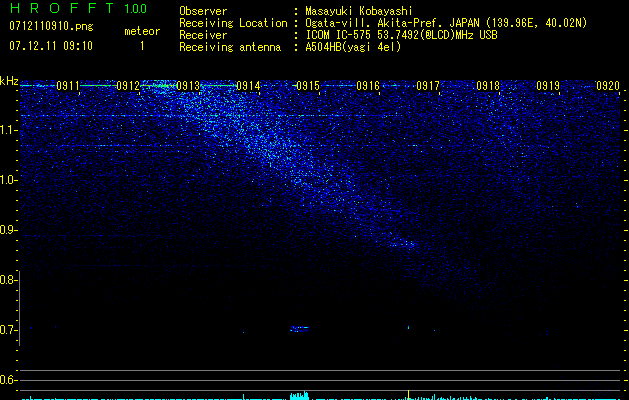Click the 0920 time marker
The image size is (629, 400).
[608, 86]
